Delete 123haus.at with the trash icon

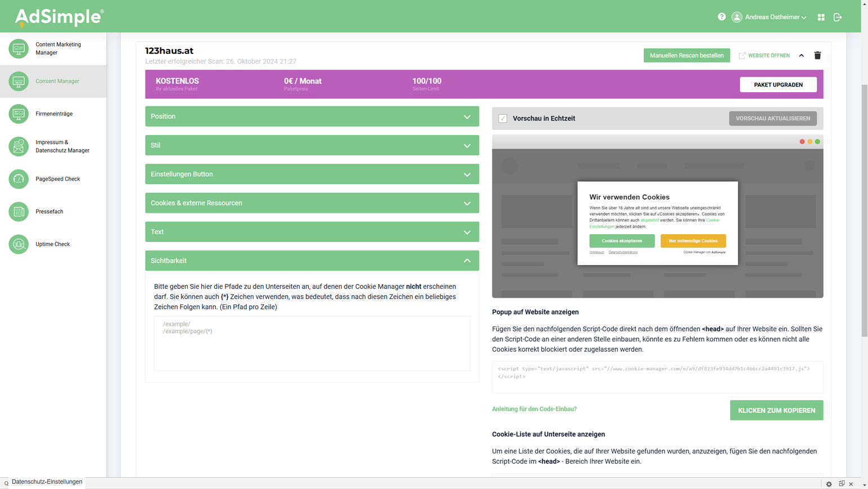tap(817, 55)
